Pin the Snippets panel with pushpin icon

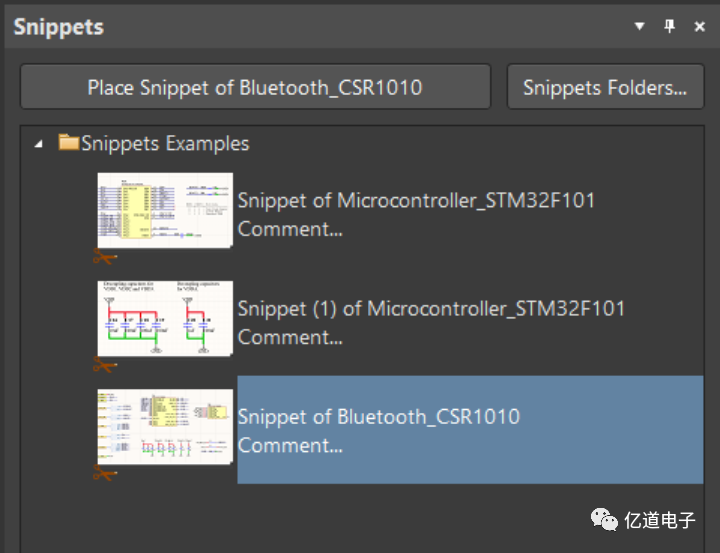[x=670, y=27]
